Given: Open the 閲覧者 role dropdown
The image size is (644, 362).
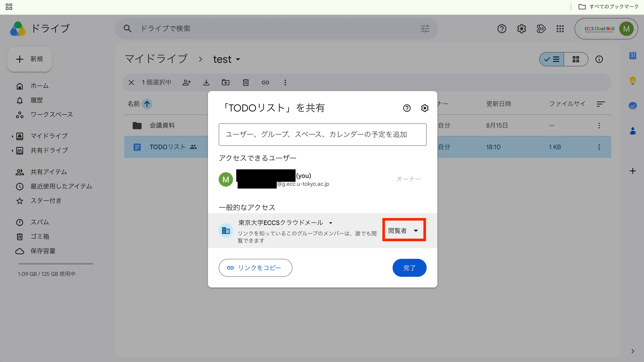Looking at the screenshot, I should (404, 230).
